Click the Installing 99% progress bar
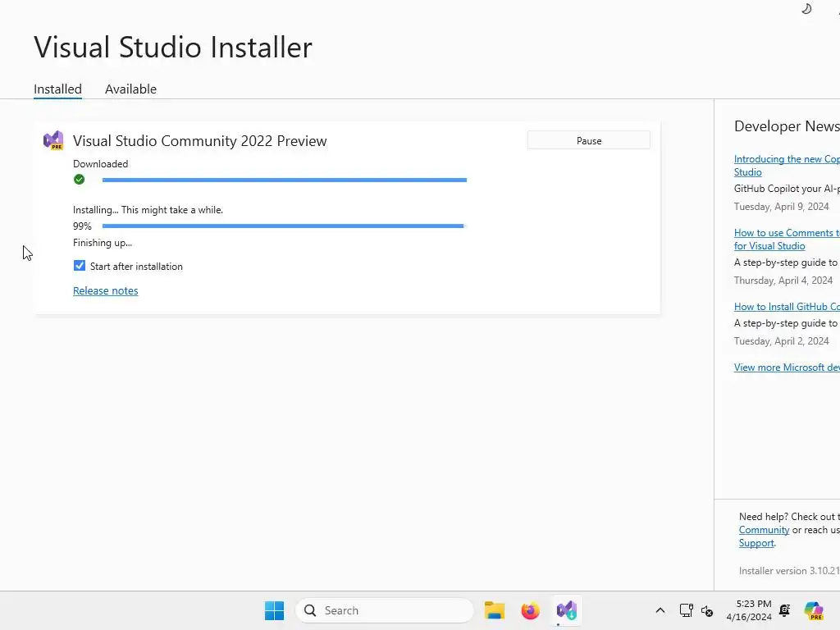The height and width of the screenshot is (630, 840). (285, 226)
